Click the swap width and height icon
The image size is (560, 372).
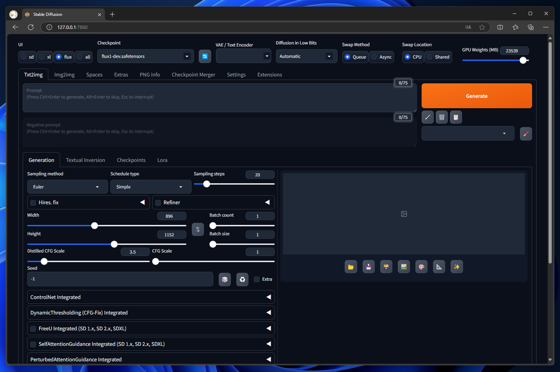point(198,230)
